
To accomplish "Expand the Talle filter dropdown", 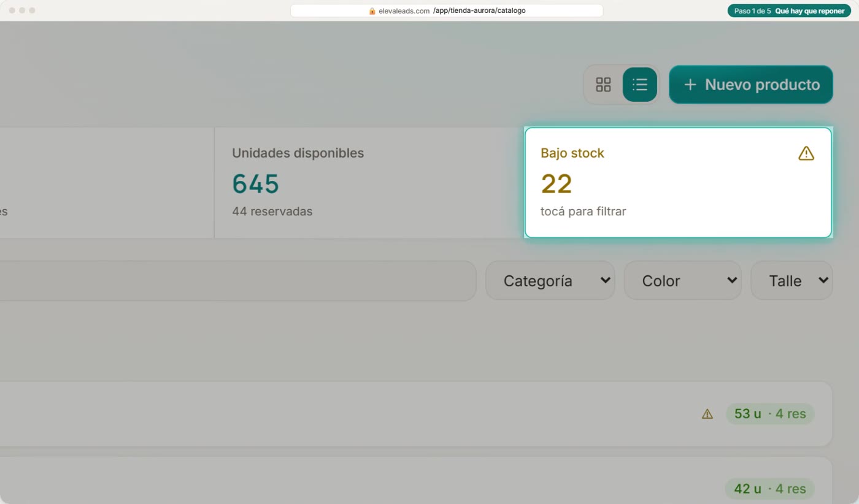I will click(x=792, y=281).
